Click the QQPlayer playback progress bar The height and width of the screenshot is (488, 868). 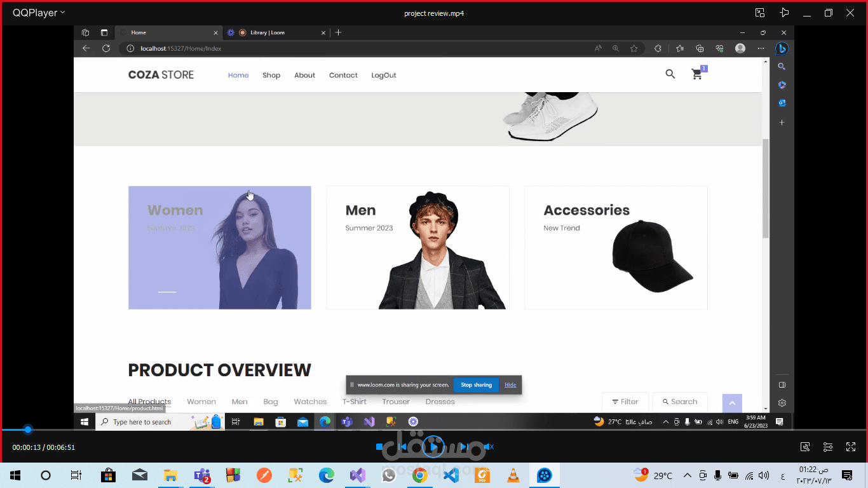[x=434, y=430]
